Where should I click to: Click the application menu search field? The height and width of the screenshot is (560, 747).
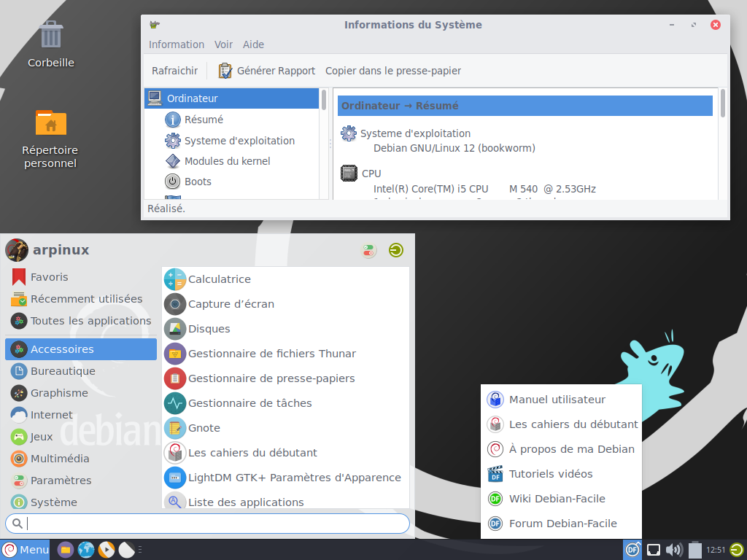coord(207,524)
